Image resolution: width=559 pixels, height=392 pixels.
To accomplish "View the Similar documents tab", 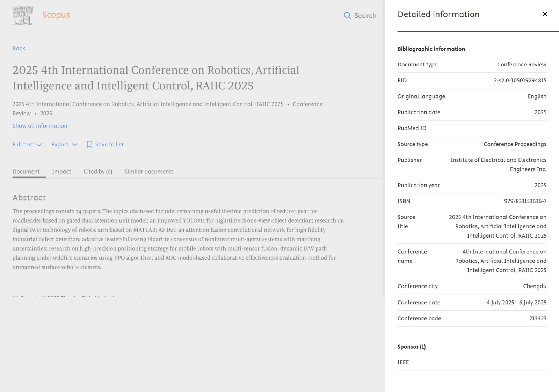I will pos(149,172).
